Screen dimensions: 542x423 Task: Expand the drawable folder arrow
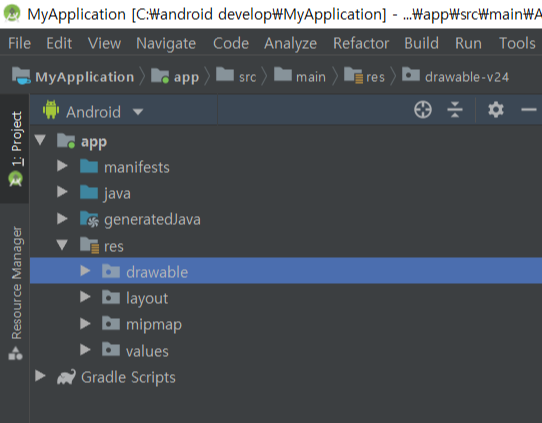(85, 271)
